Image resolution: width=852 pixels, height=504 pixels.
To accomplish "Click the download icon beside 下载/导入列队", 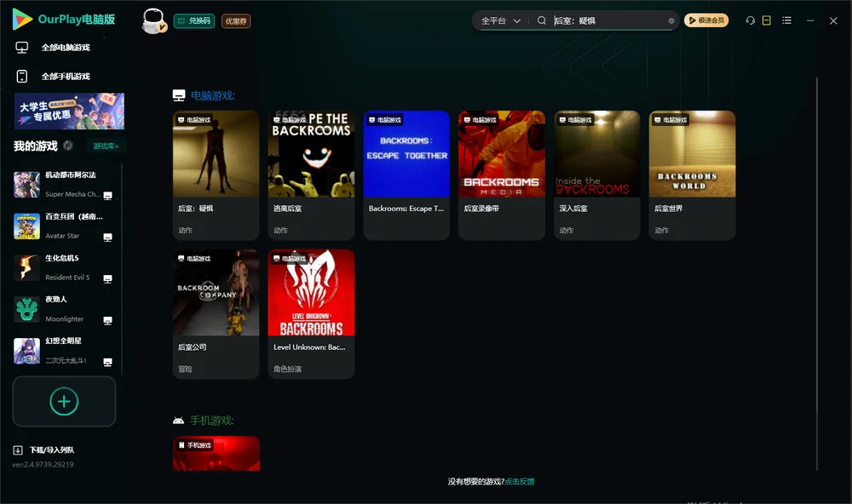I will tap(18, 450).
